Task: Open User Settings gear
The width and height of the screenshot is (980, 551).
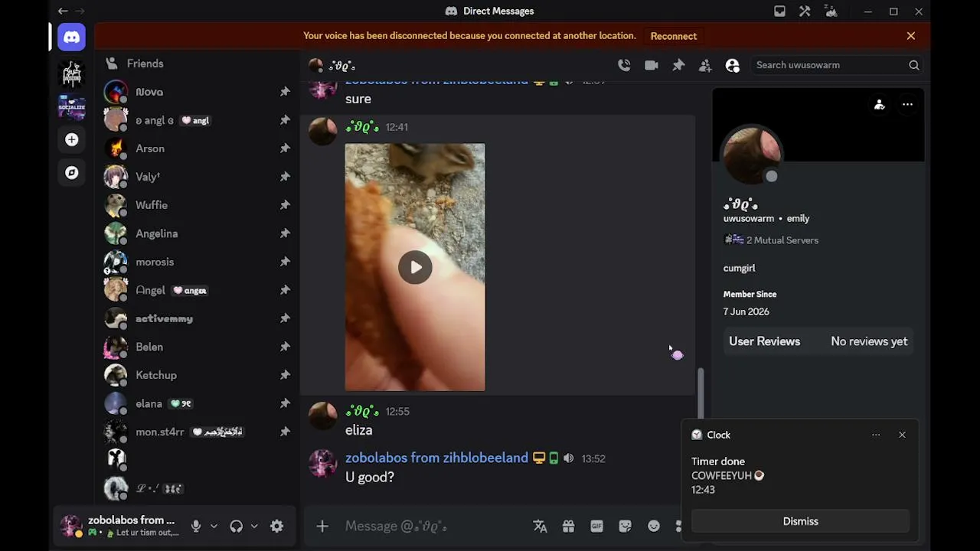Action: (x=277, y=526)
